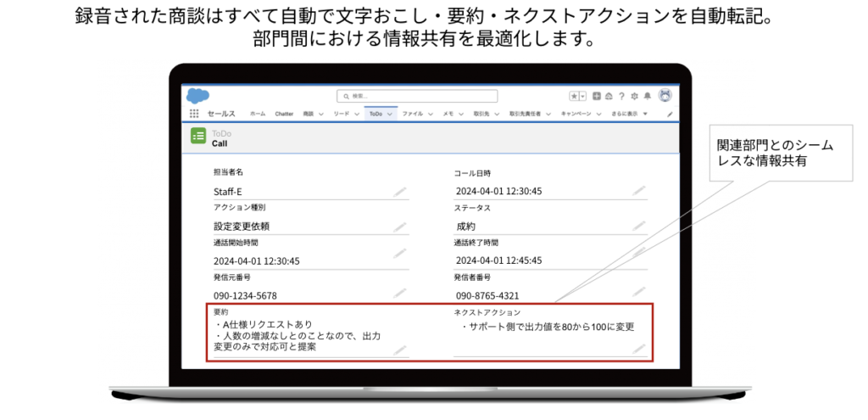This screenshot has height=420, width=868.
Task: Expand the リード tab chevron
Action: 357,115
